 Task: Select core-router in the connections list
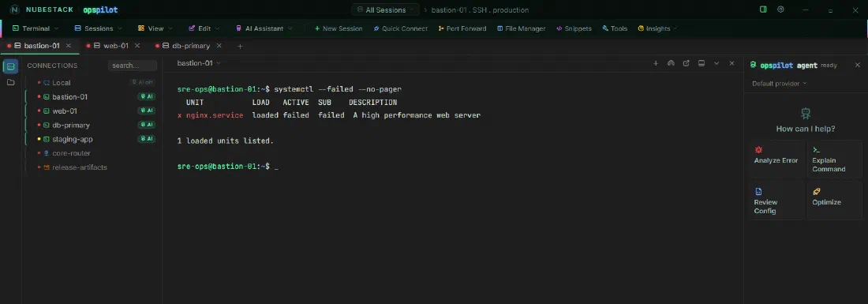92,153
